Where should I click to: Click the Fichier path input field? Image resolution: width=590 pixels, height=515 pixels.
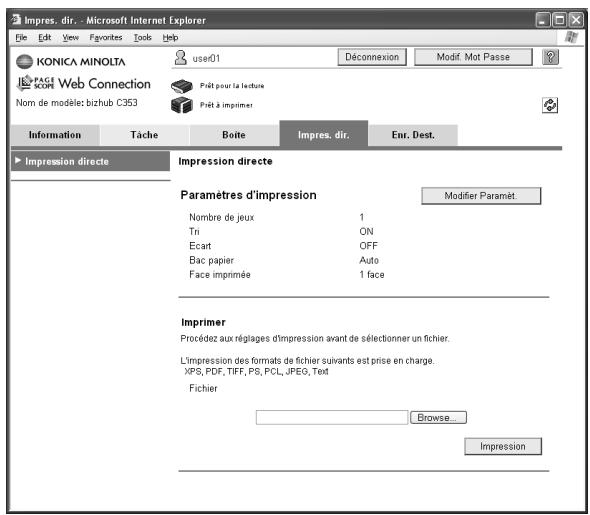click(332, 418)
